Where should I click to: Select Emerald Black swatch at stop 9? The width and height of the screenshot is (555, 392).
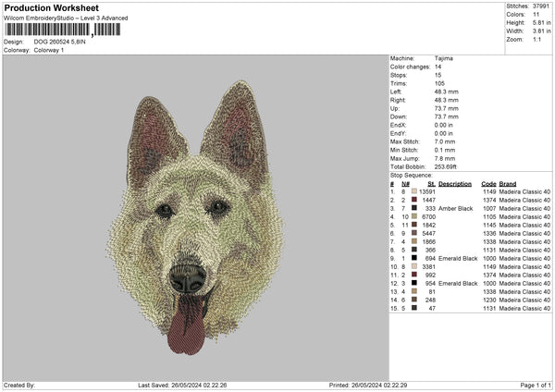pyautogui.click(x=413, y=258)
